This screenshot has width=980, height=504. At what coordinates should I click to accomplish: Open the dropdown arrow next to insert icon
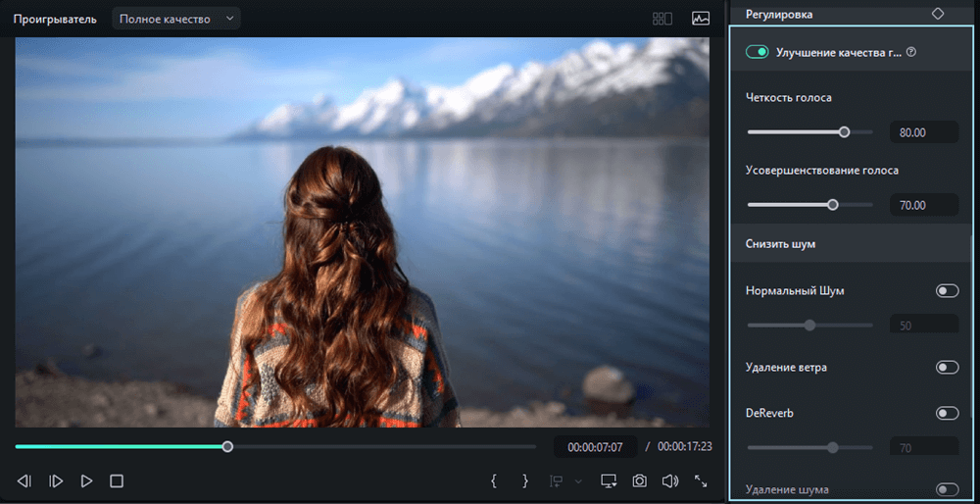pyautogui.click(x=578, y=481)
